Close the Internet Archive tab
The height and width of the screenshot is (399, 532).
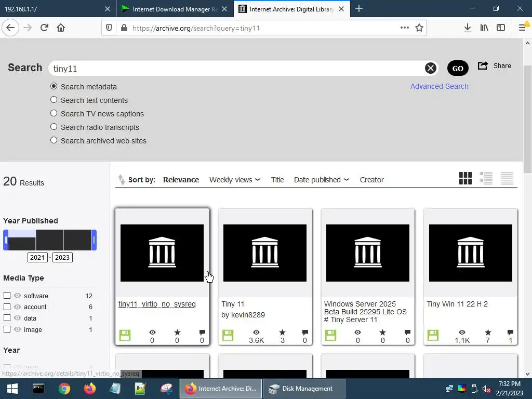[342, 9]
